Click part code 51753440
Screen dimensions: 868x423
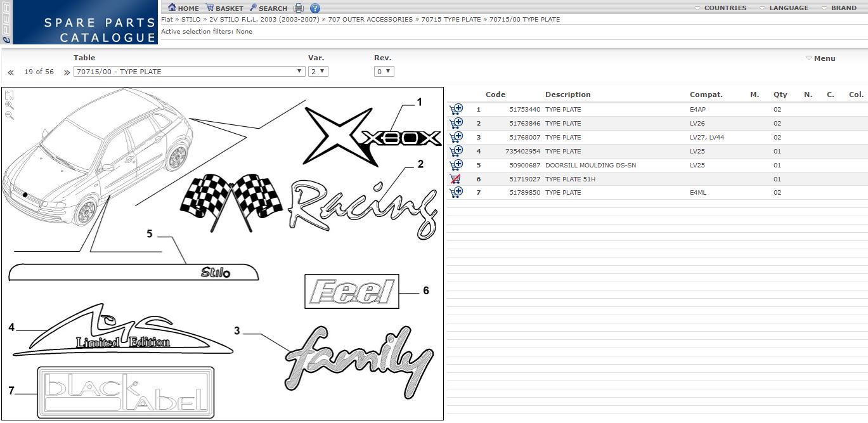[525, 110]
